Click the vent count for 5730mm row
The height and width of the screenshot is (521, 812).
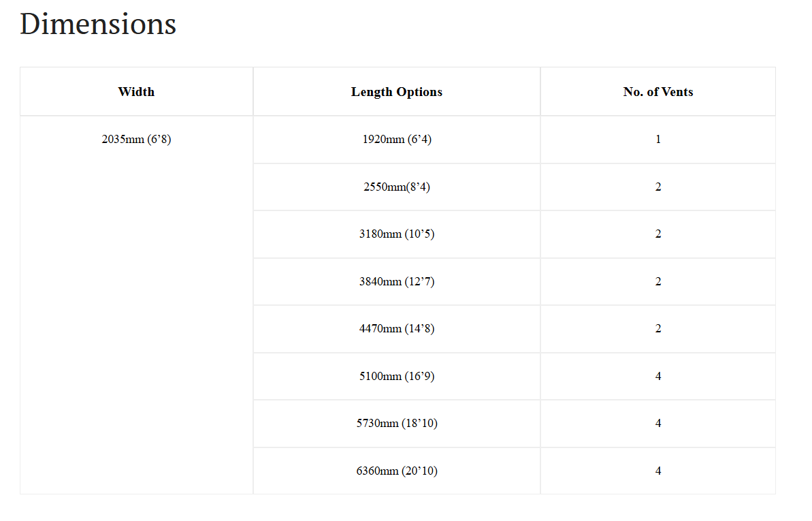tap(658, 424)
